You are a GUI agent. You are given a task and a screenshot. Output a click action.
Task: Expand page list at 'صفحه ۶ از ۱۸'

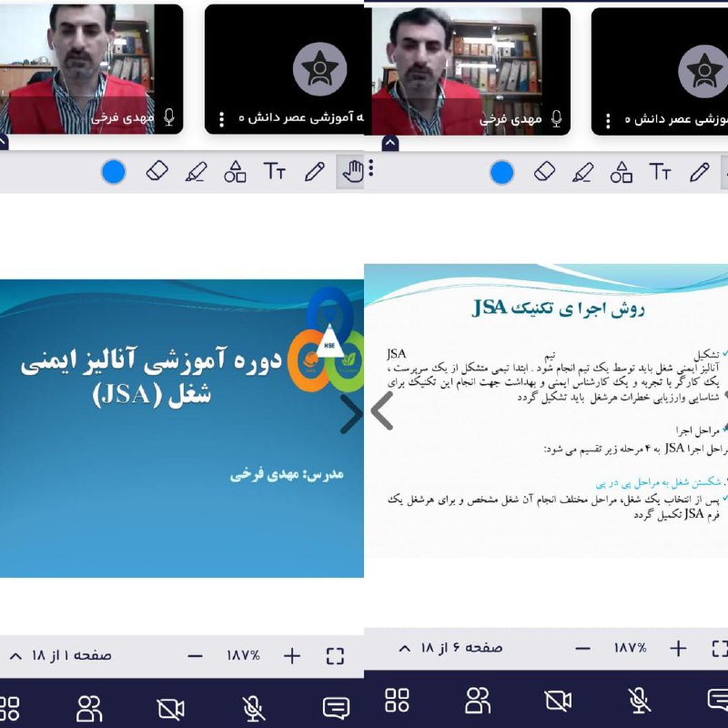tap(405, 648)
